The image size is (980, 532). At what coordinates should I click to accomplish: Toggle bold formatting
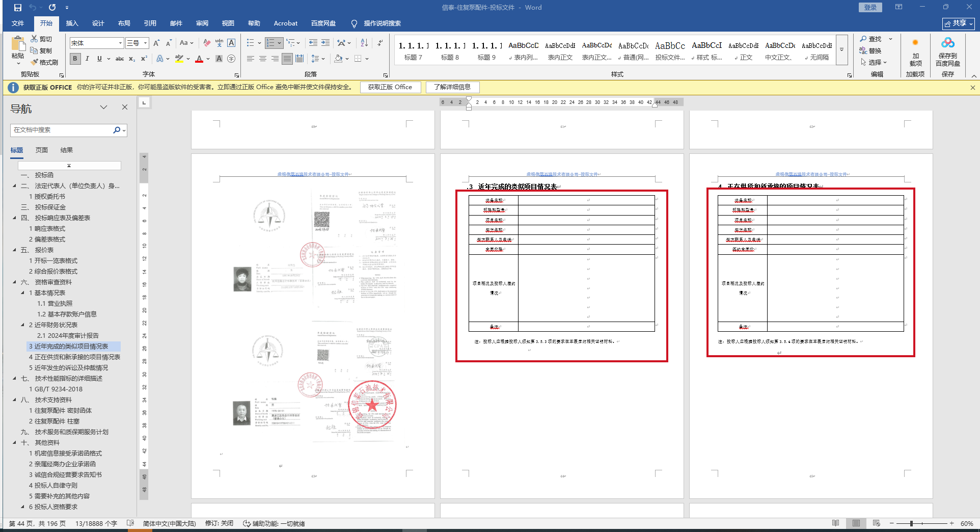pos(75,59)
